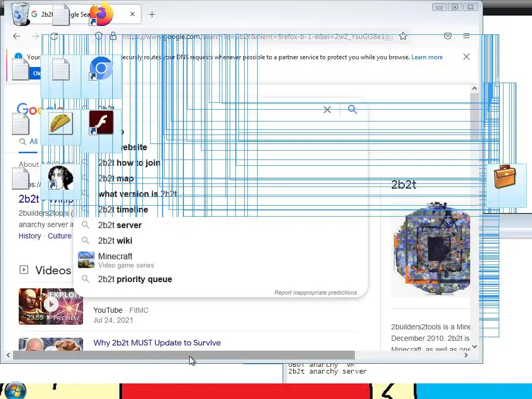Click the Windows Start orb
Screen dimensions: 532x399
15,391
